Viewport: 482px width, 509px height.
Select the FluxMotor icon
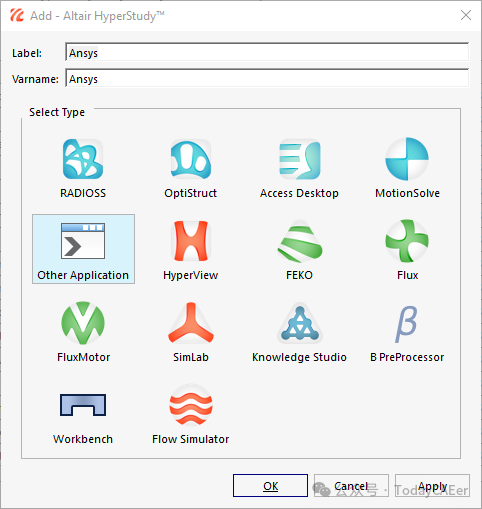[83, 323]
